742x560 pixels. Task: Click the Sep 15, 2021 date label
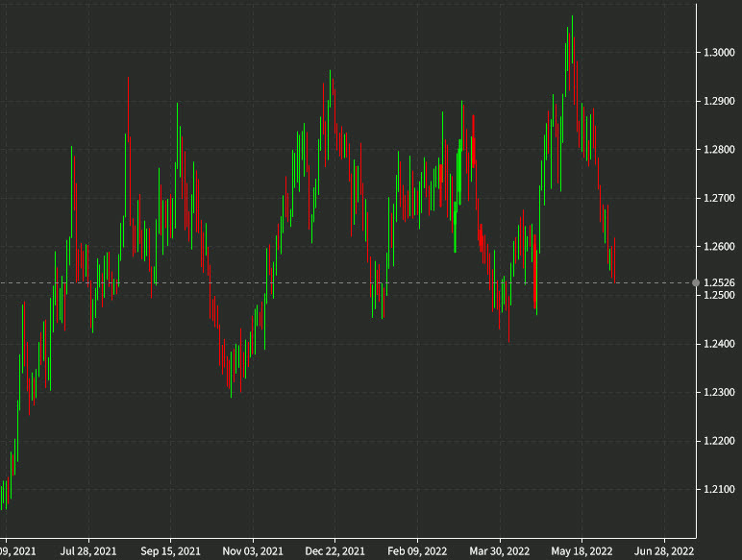[x=170, y=551]
